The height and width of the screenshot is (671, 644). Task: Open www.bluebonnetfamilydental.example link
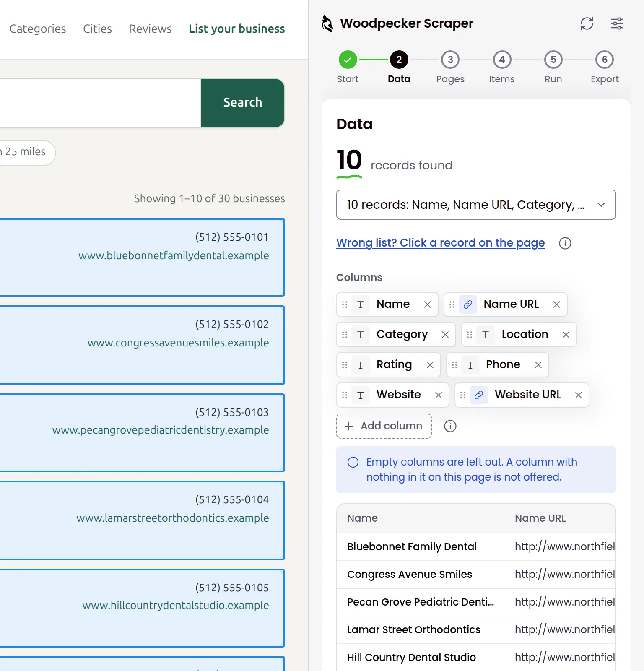pyautogui.click(x=174, y=255)
